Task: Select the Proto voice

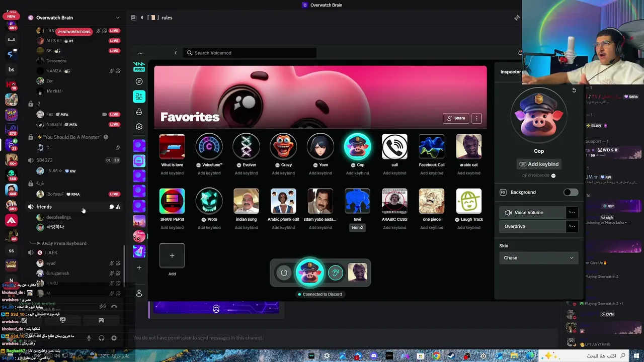Action: click(209, 201)
